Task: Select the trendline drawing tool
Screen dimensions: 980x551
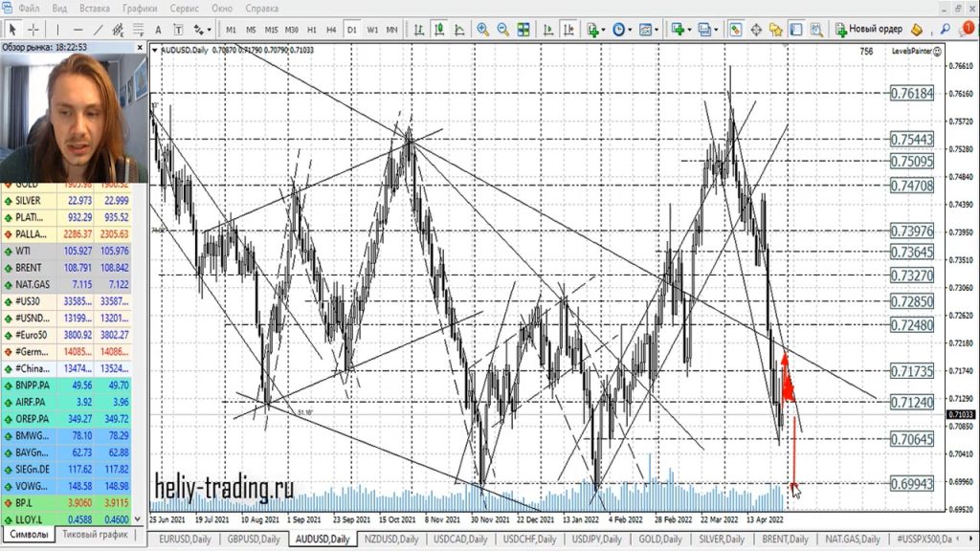Action: pyautogui.click(x=99, y=30)
